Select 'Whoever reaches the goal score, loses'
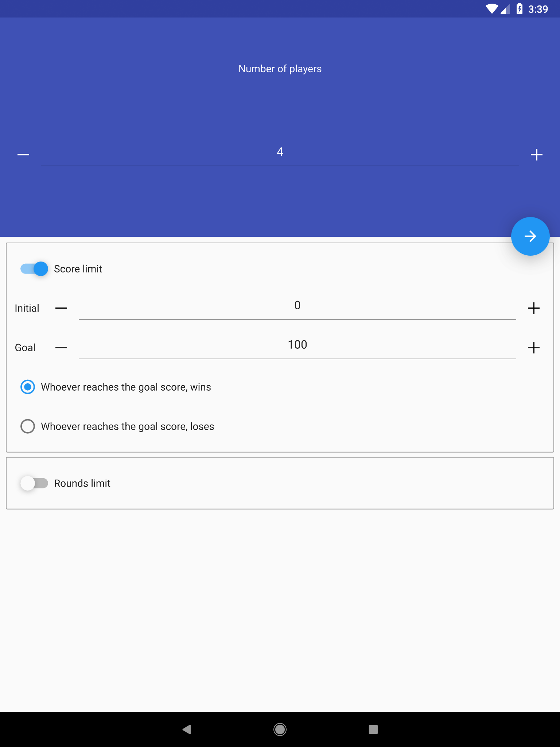Screen dimensions: 560x747 pyautogui.click(x=117, y=426)
